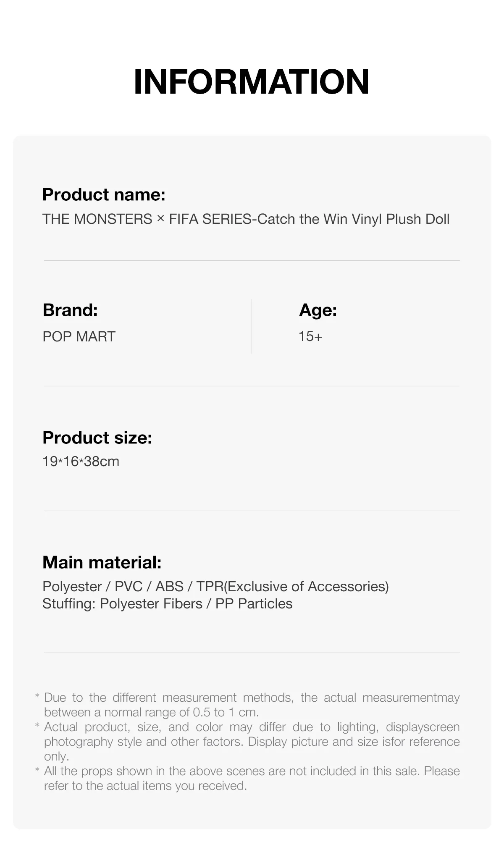The image size is (504, 868).
Task: Click the Brand label
Action: pyautogui.click(x=70, y=310)
